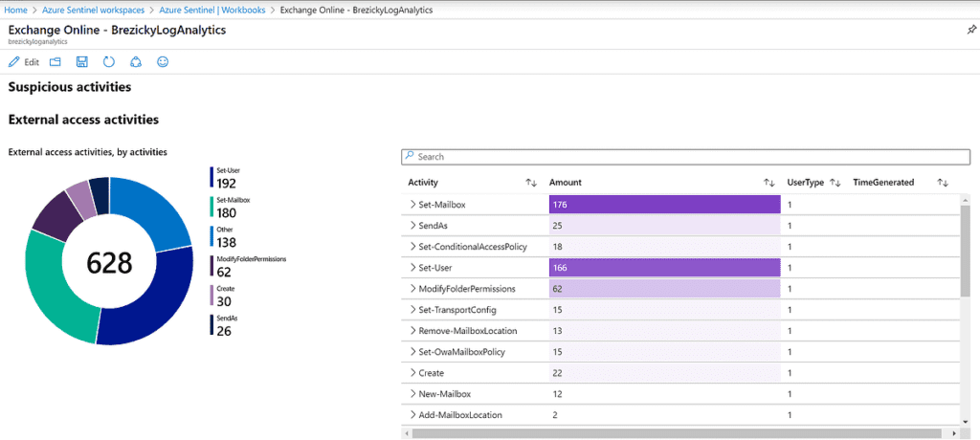Sort table by TimeGenerated column arrows
980x440 pixels.
(943, 183)
